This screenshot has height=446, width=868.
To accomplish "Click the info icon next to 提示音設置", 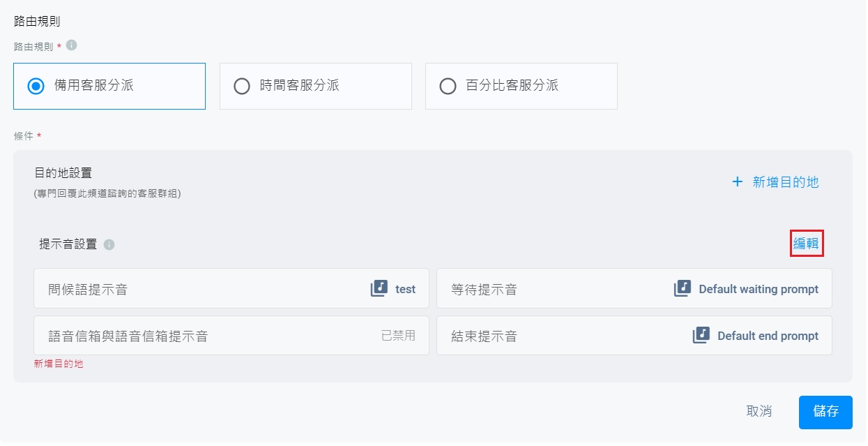I will 109,245.
